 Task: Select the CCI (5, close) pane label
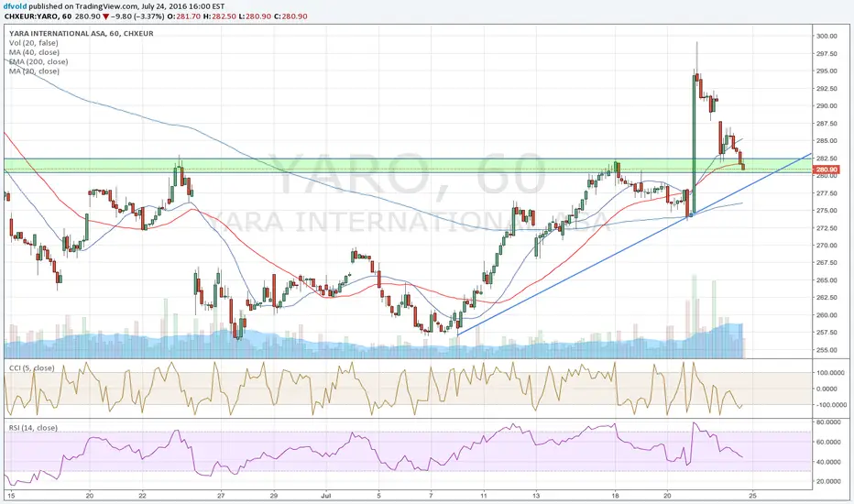[31, 367]
